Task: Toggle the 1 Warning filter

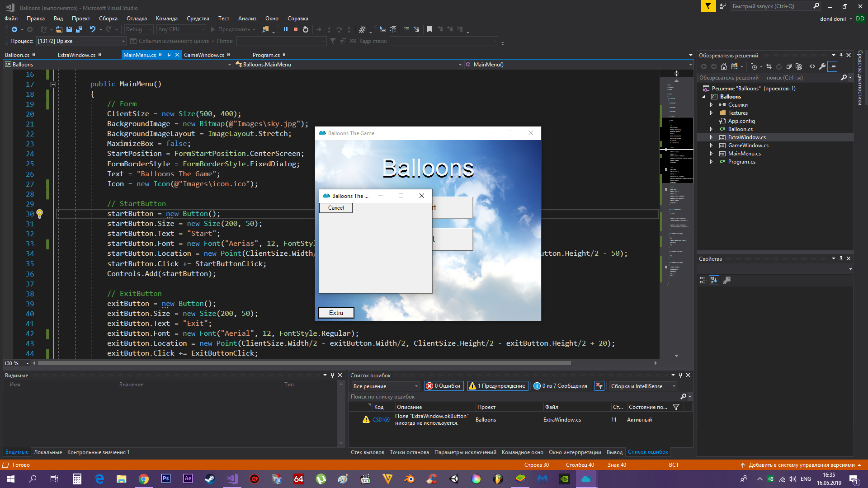Action: click(x=497, y=386)
